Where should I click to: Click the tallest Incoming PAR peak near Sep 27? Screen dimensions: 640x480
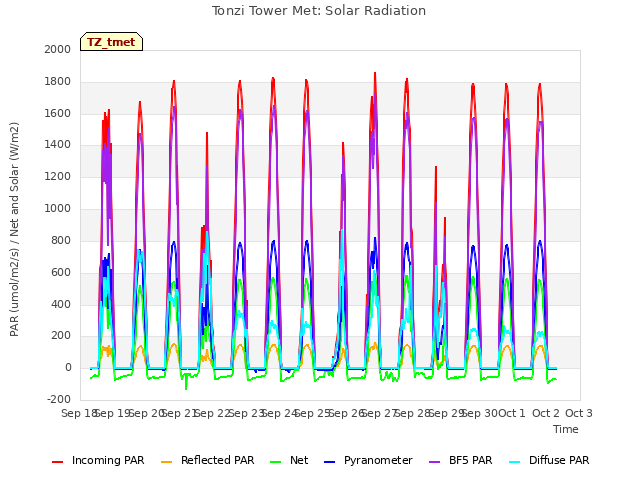tap(375, 74)
